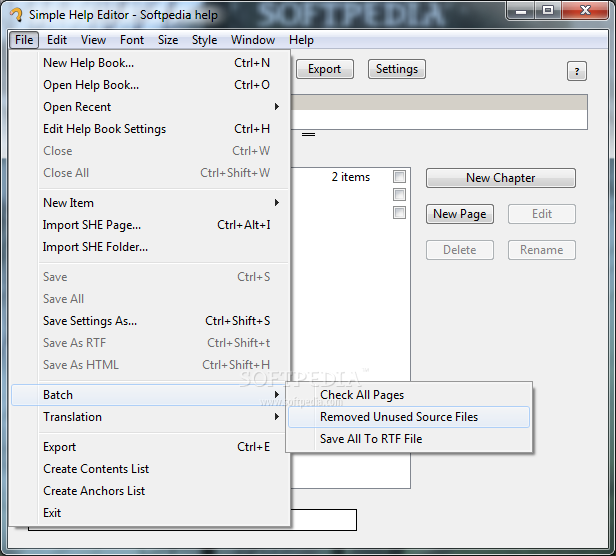Open the File menu
The height and width of the screenshot is (556, 616).
(24, 40)
